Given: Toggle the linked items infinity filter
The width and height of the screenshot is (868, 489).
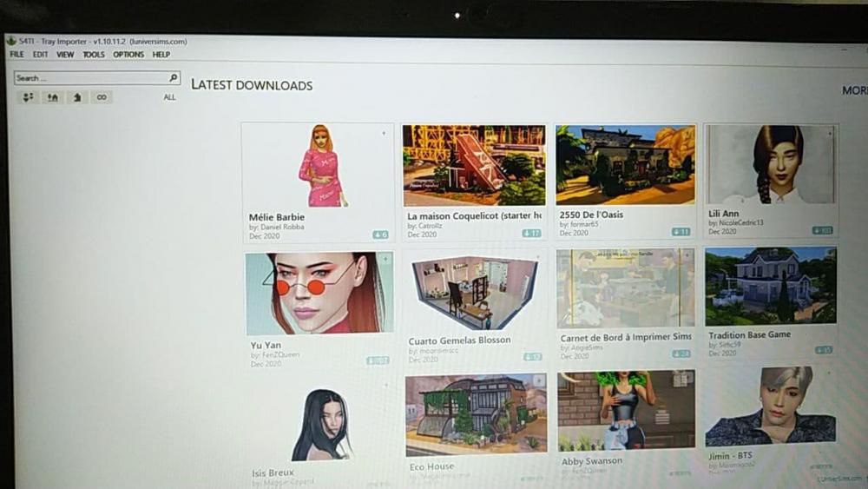Looking at the screenshot, I should (102, 97).
